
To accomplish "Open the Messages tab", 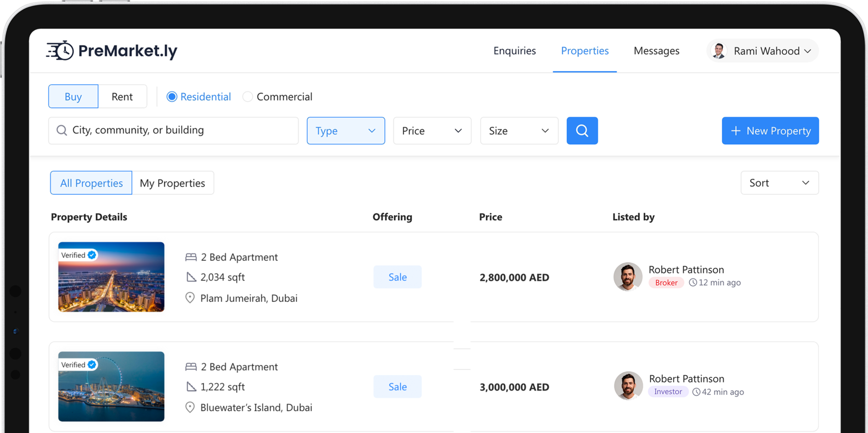I will (656, 51).
